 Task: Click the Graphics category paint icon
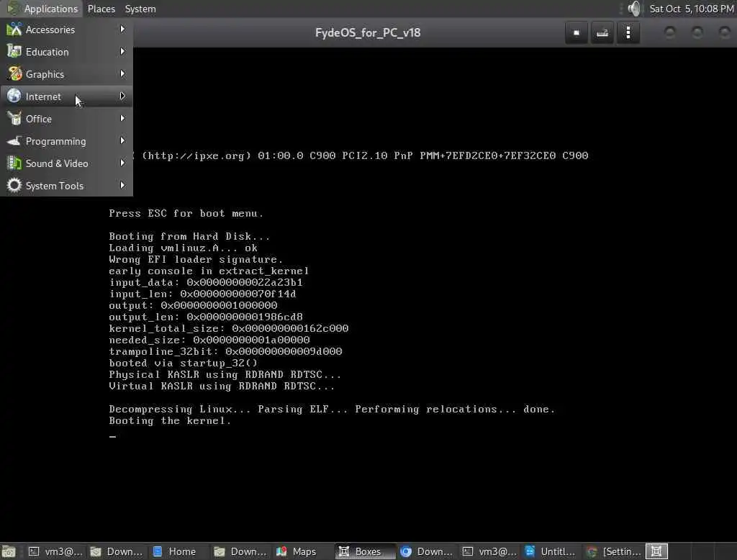tap(14, 74)
